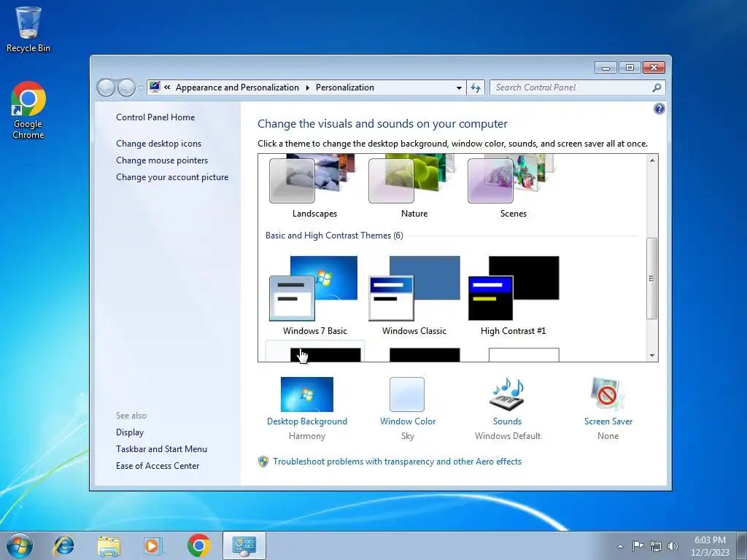Click the Sounds text link
747x560 pixels.
pyautogui.click(x=508, y=421)
